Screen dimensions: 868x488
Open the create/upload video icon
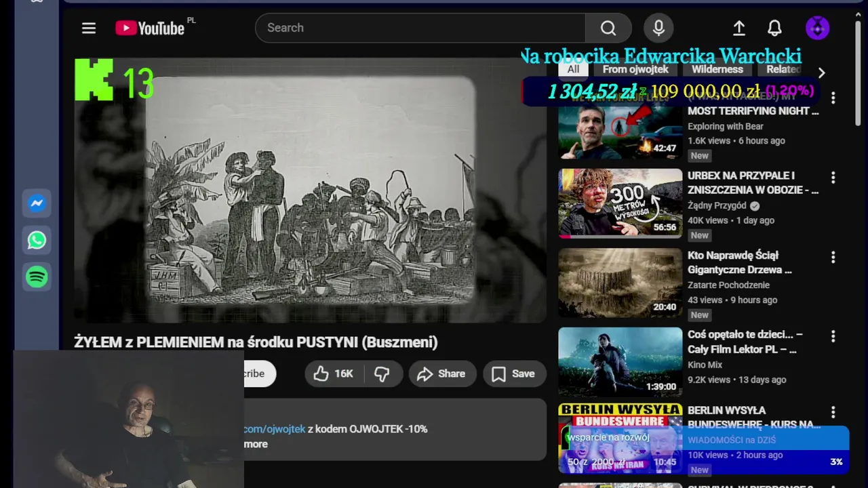coord(739,28)
